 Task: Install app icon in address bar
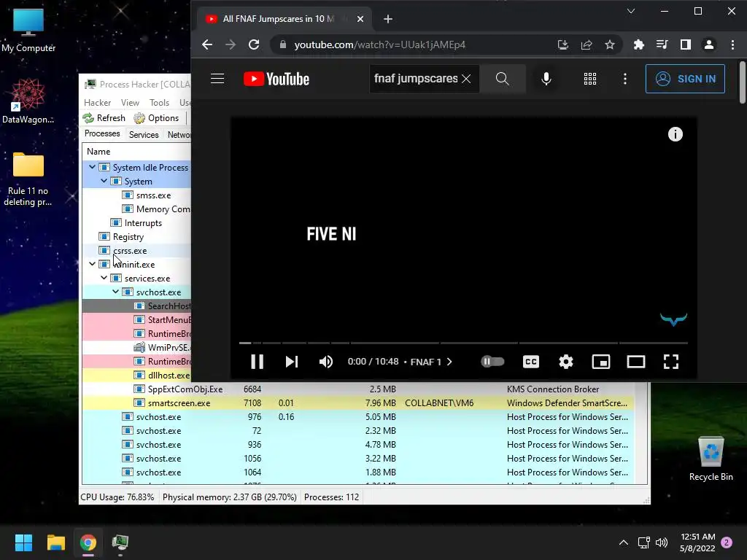(562, 44)
